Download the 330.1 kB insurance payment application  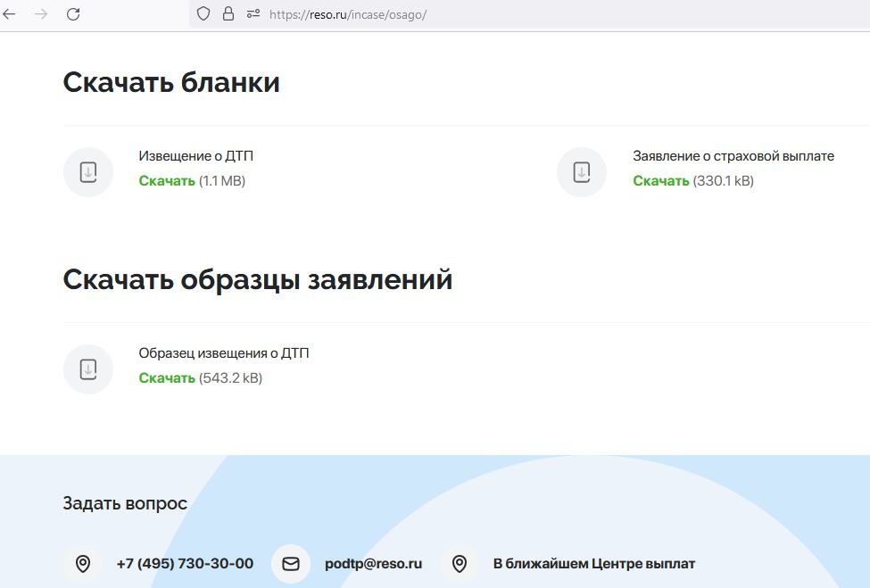point(660,181)
